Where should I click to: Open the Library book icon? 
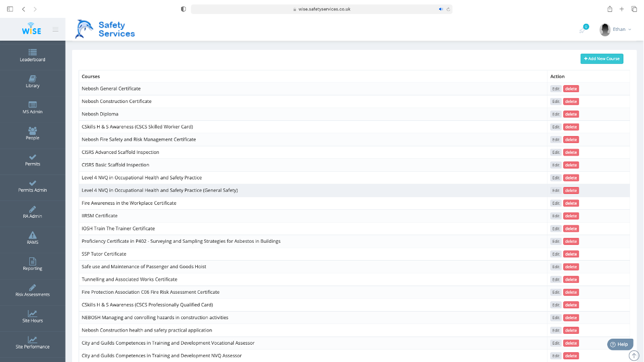(33, 79)
